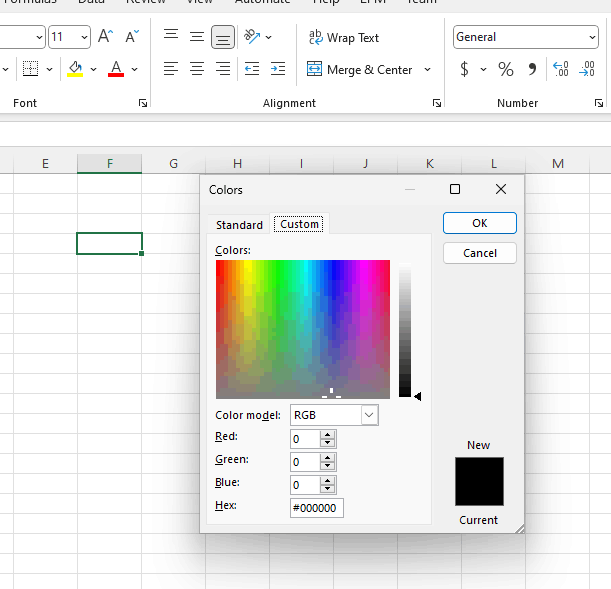The width and height of the screenshot is (611, 589).
Task: Apply center horizontal text alignment
Action: (x=197, y=69)
